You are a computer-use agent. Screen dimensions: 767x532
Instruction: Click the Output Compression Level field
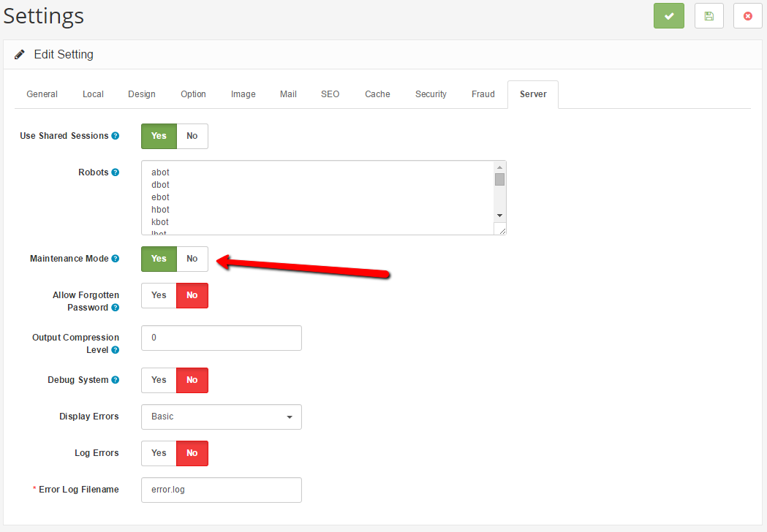click(x=222, y=338)
